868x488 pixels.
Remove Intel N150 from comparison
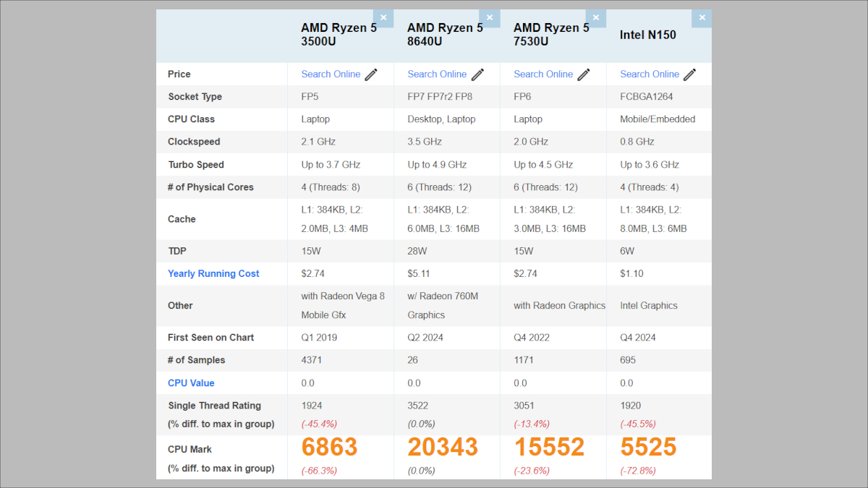point(702,18)
